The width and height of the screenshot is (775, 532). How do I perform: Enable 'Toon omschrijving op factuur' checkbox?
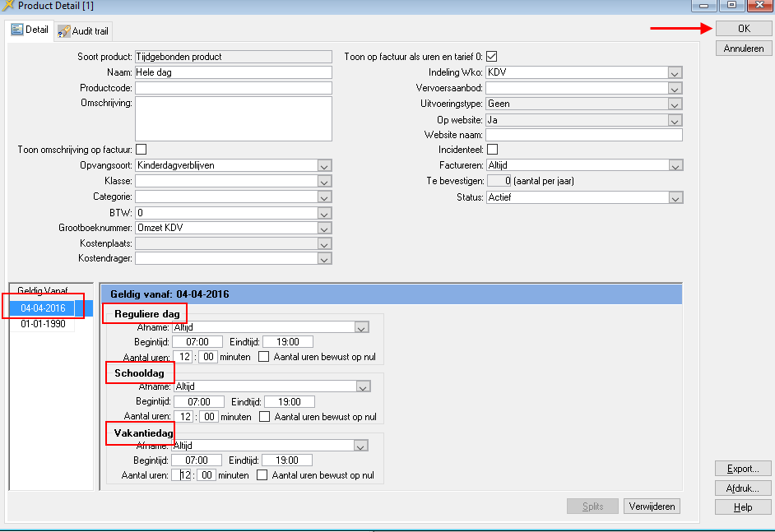pyautogui.click(x=142, y=150)
